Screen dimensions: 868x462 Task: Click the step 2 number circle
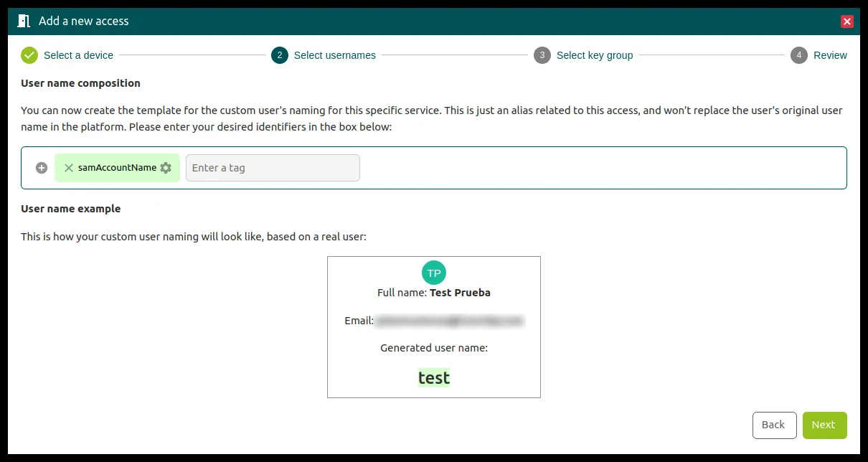pos(280,55)
